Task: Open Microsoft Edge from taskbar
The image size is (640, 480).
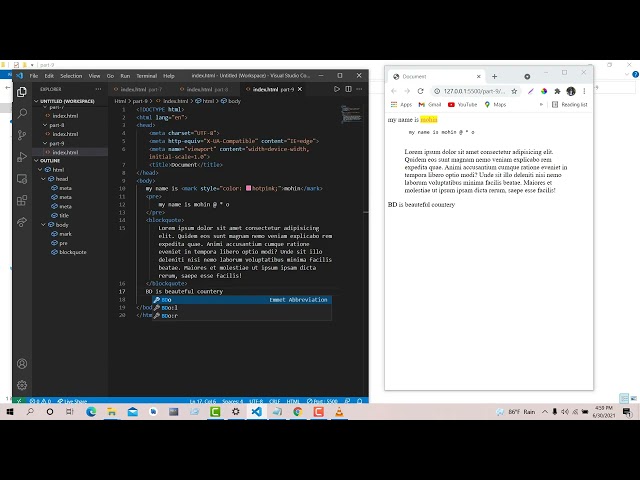Action: (x=91, y=412)
